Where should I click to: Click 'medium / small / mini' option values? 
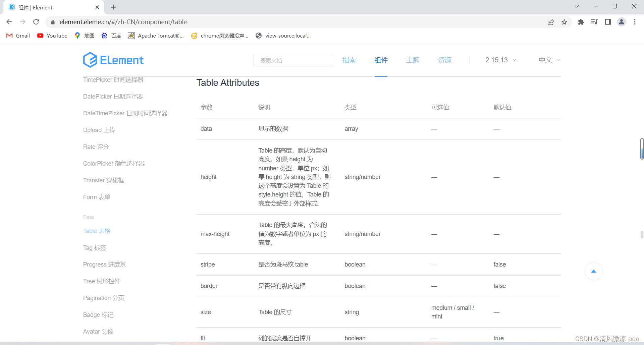(x=452, y=312)
